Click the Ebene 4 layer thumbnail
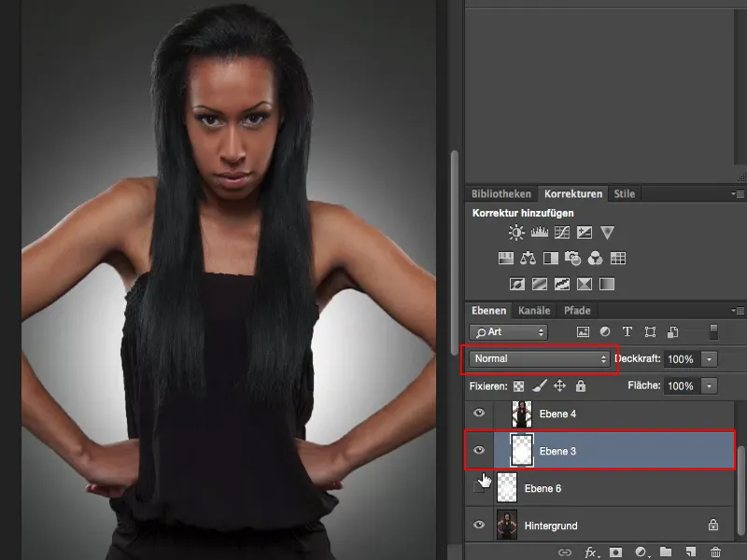The width and height of the screenshot is (747, 560). 522,413
